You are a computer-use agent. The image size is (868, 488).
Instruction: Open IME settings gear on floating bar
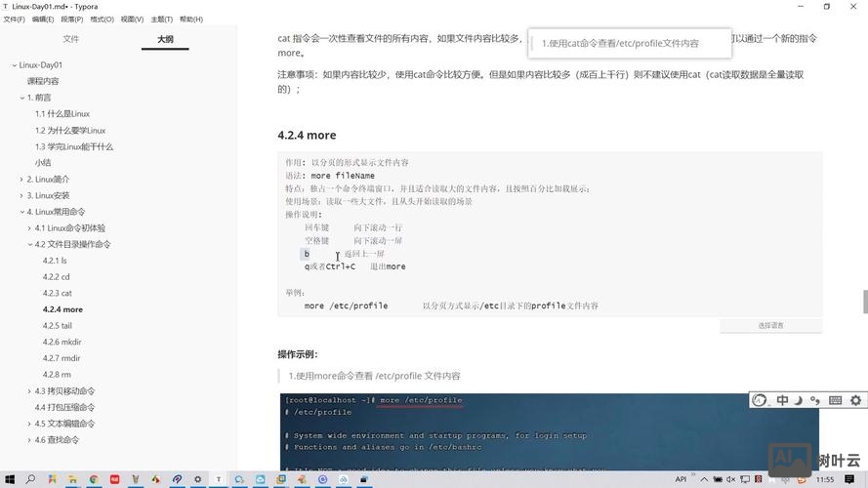tap(856, 400)
